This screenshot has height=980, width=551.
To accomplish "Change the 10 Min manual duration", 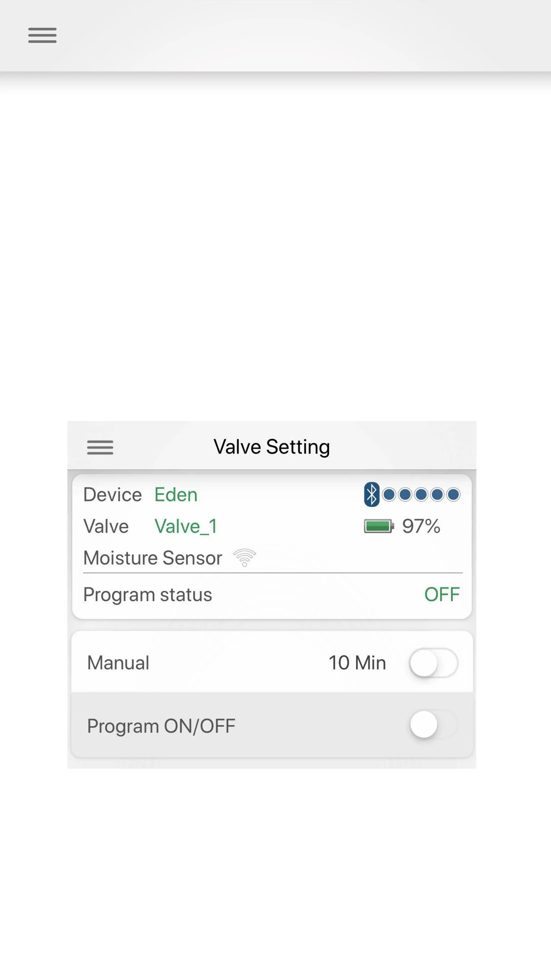I will [x=357, y=663].
